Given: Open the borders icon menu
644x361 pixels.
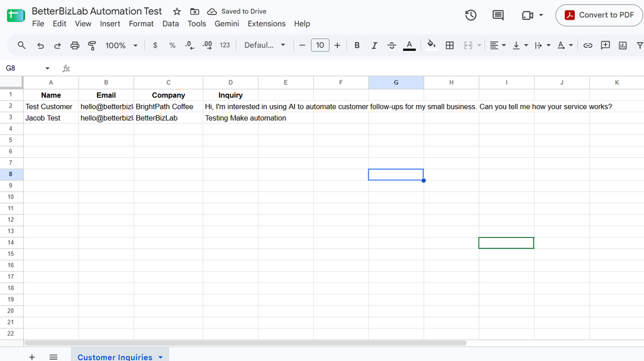Looking at the screenshot, I should (450, 45).
